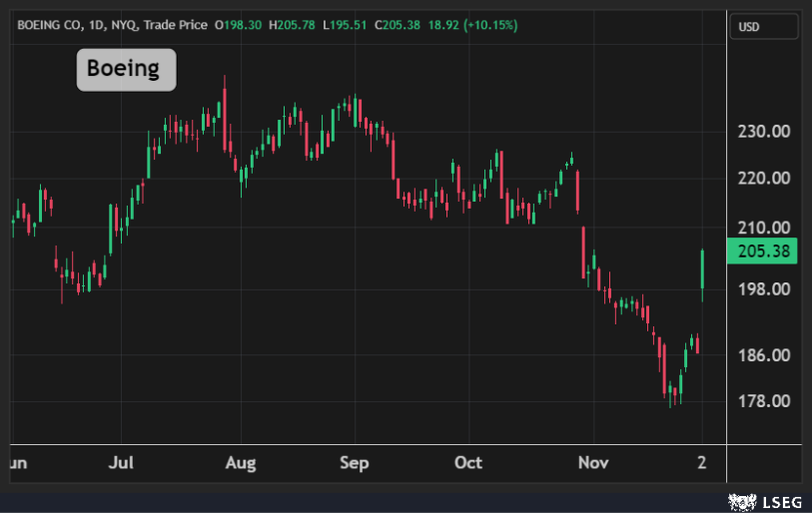Viewport: 812px width, 513px height.
Task: Select the Oct marker on time axis
Action: 468,463
